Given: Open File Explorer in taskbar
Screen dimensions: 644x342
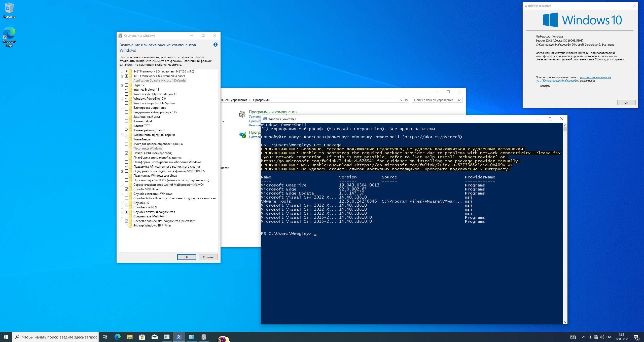Looking at the screenshot, I should pos(130,337).
